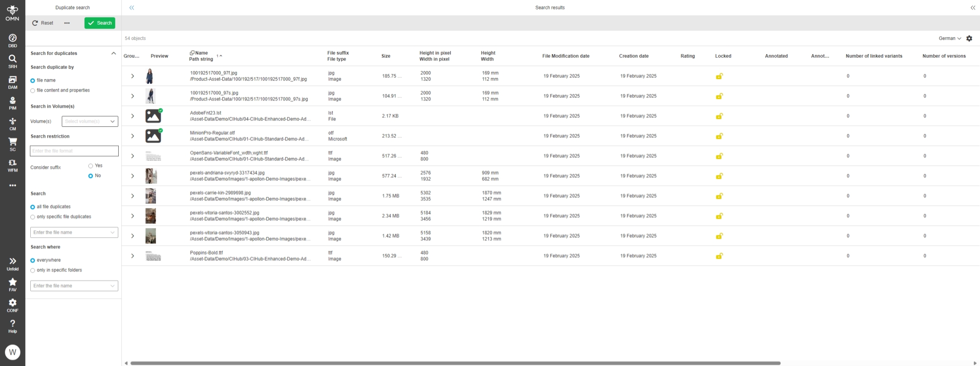Open pexels-vitoria-santos-3002552.jpg file name
980x366 pixels.
(224, 213)
